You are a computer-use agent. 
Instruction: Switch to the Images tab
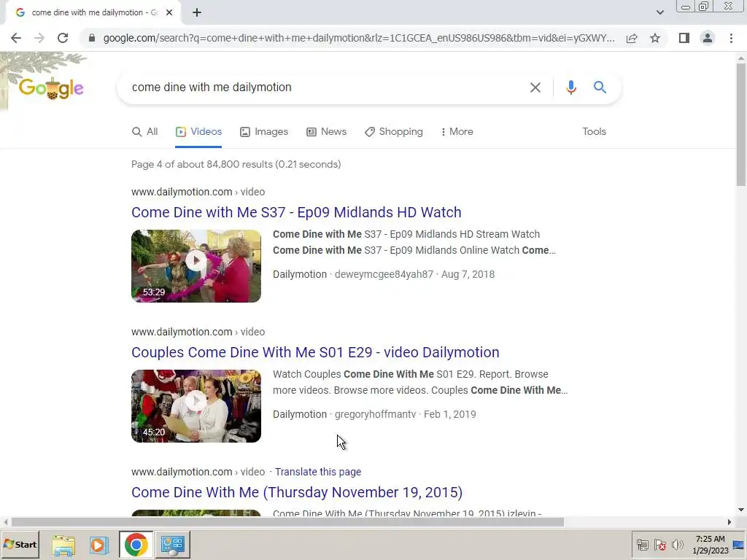(264, 132)
